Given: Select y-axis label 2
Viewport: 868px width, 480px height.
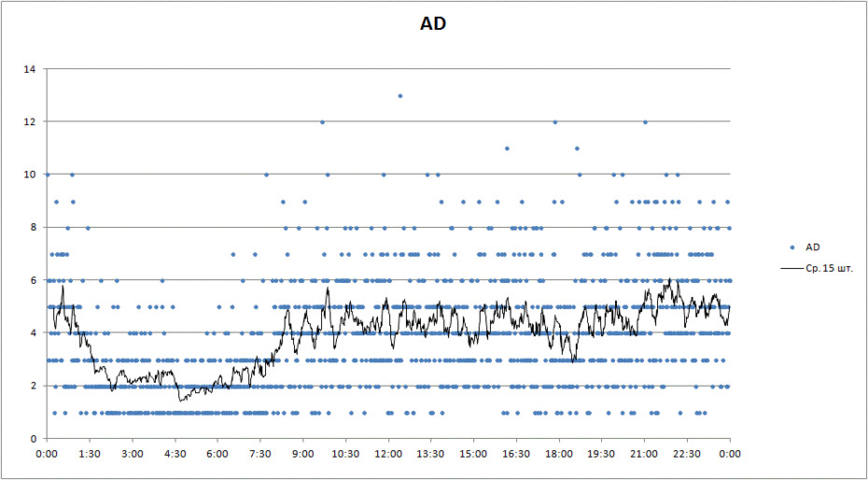Looking at the screenshot, I should pyautogui.click(x=34, y=386).
